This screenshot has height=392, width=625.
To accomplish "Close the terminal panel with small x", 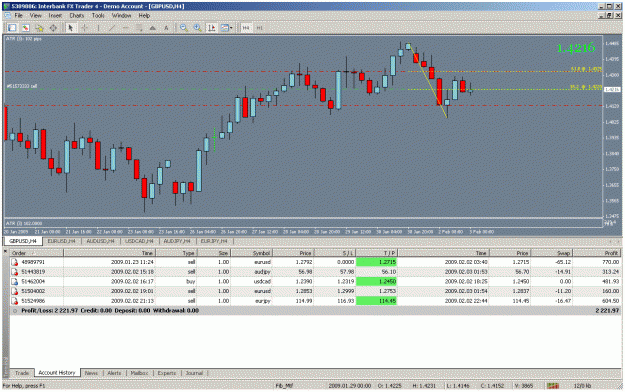I will (5, 251).
